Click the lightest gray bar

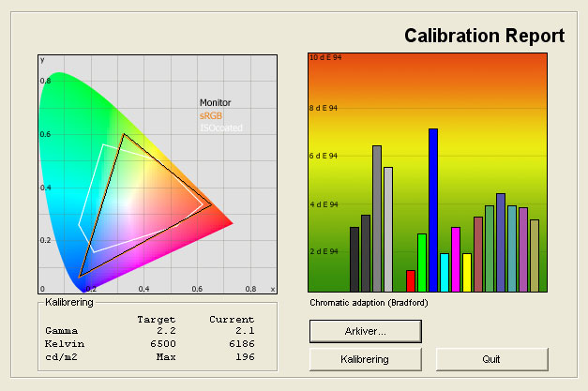(388, 229)
